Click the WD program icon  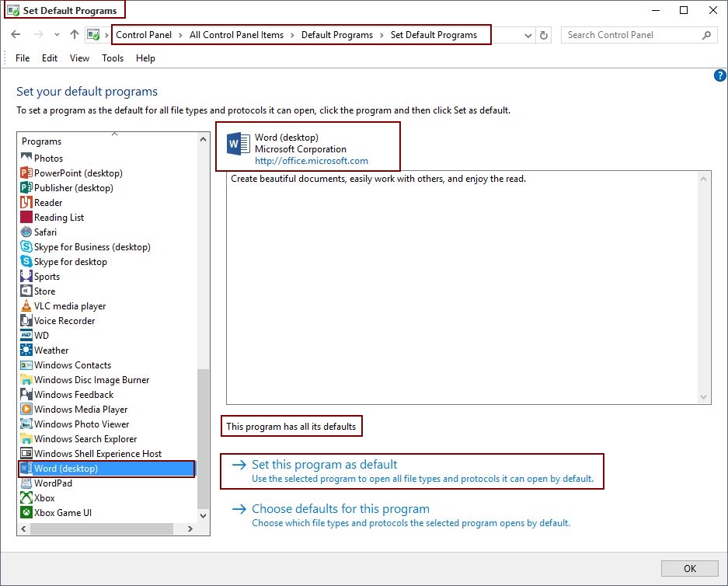26,335
